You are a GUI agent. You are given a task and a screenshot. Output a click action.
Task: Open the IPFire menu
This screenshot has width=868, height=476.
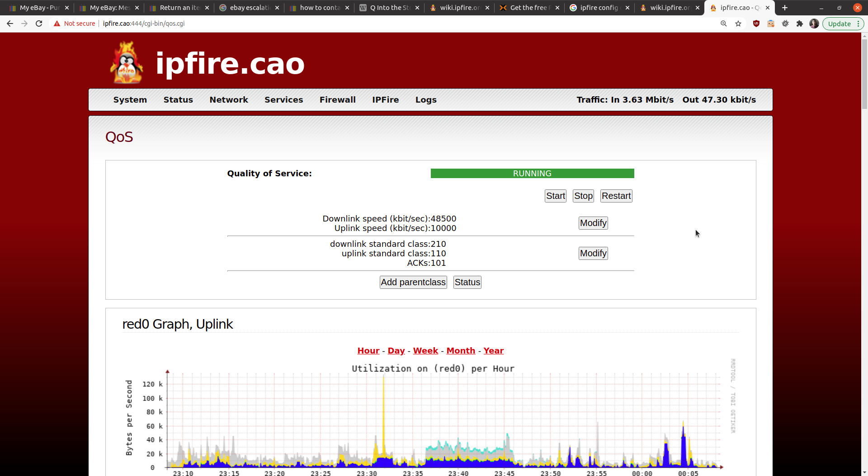[x=386, y=100]
